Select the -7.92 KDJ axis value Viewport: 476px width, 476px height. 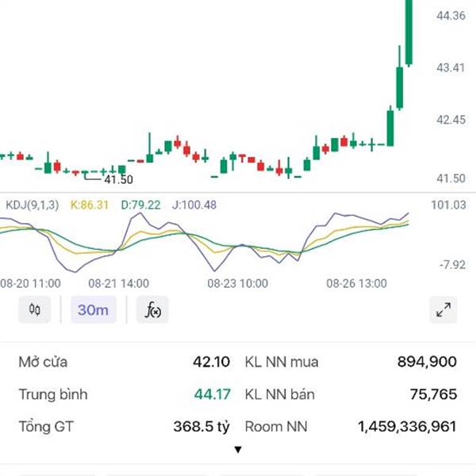pyautogui.click(x=452, y=265)
